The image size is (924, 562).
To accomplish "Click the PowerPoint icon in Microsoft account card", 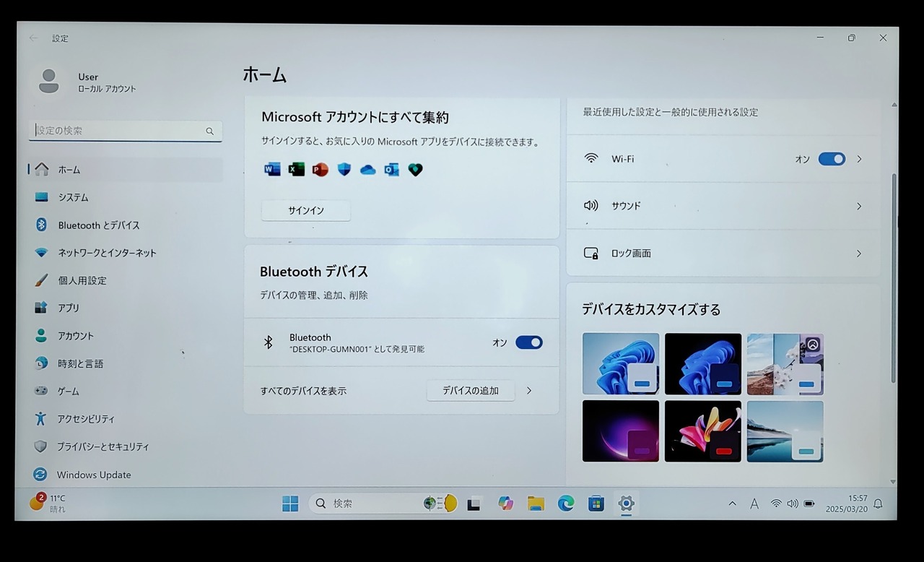I will [x=320, y=170].
